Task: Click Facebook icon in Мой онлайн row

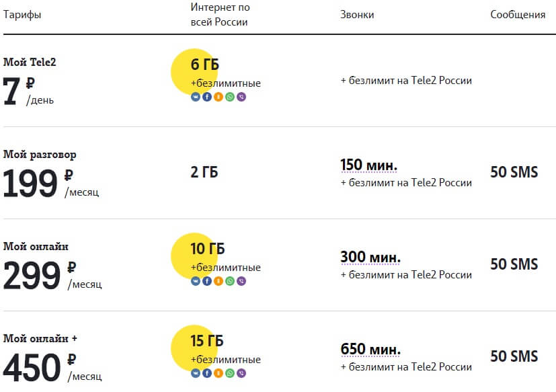Action: pyautogui.click(x=207, y=281)
